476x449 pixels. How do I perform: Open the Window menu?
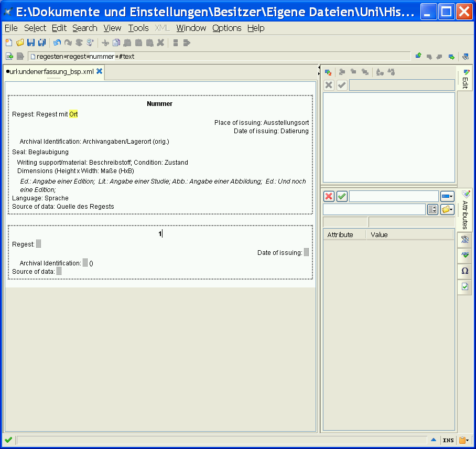191,28
